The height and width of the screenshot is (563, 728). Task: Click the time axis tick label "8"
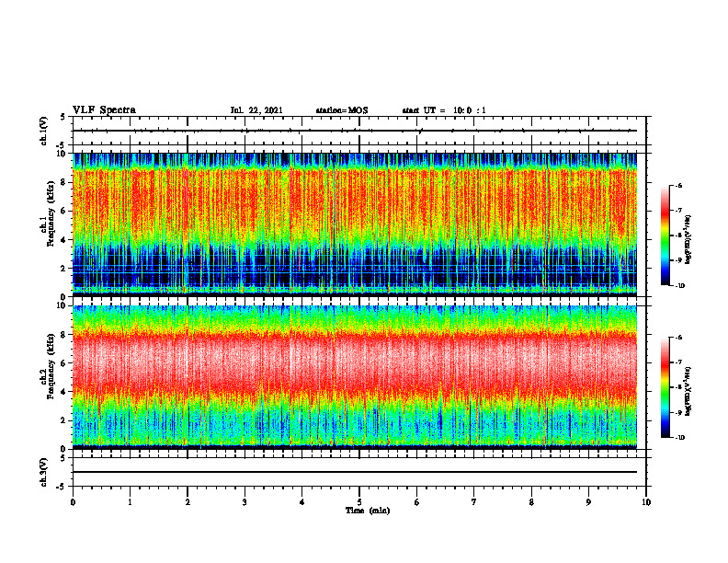point(531,502)
